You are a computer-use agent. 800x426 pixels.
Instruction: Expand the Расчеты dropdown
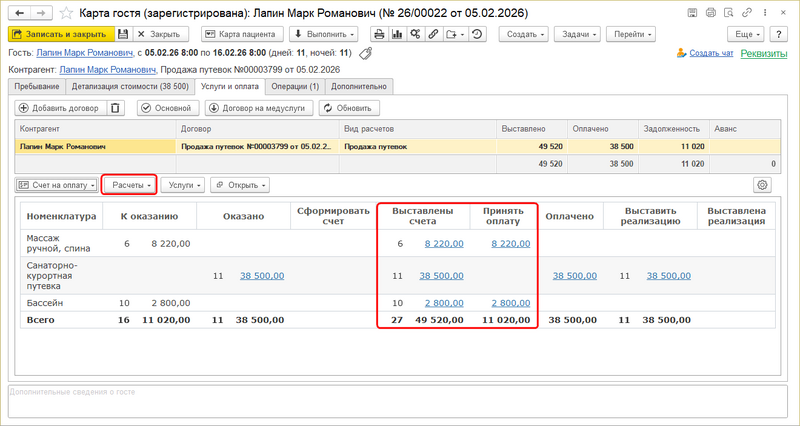coord(130,185)
